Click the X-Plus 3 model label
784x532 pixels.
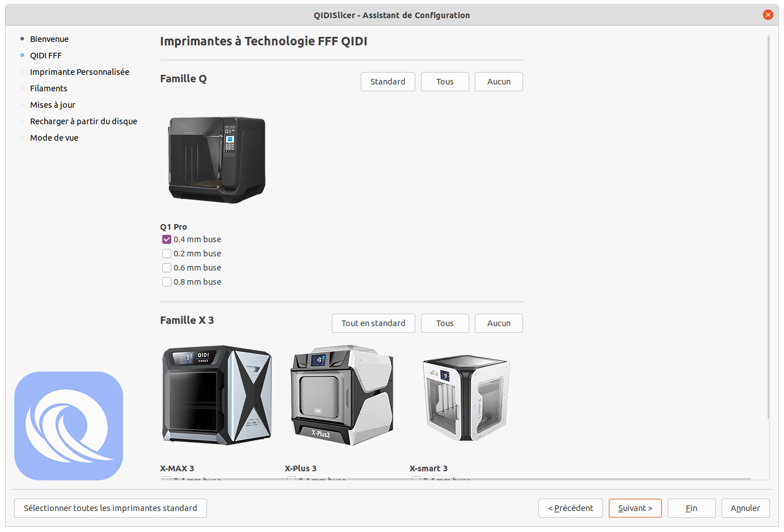point(301,468)
